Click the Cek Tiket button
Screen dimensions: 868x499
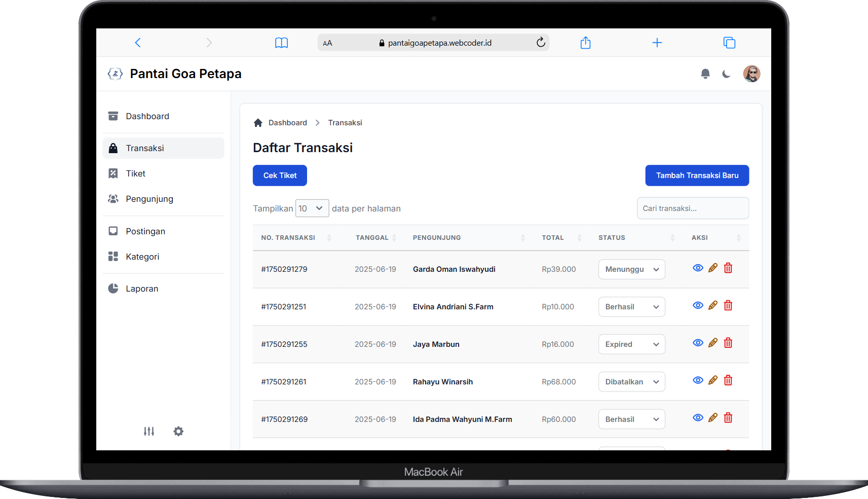coord(280,175)
